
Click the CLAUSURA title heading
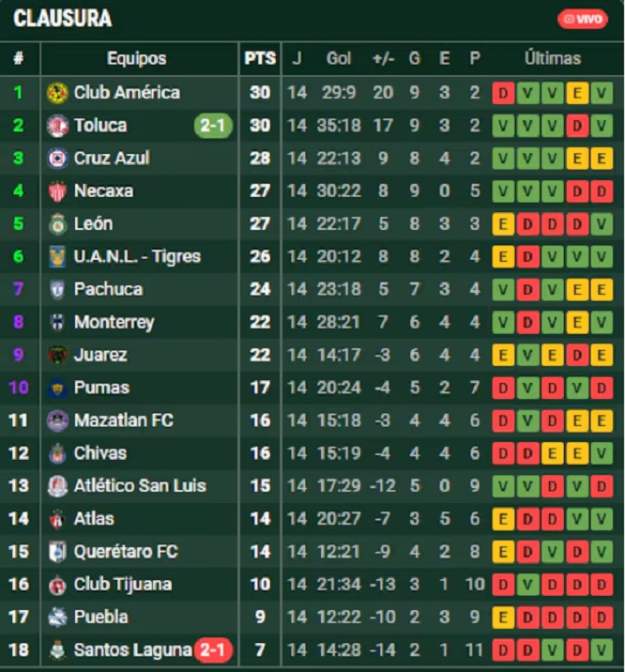click(63, 19)
